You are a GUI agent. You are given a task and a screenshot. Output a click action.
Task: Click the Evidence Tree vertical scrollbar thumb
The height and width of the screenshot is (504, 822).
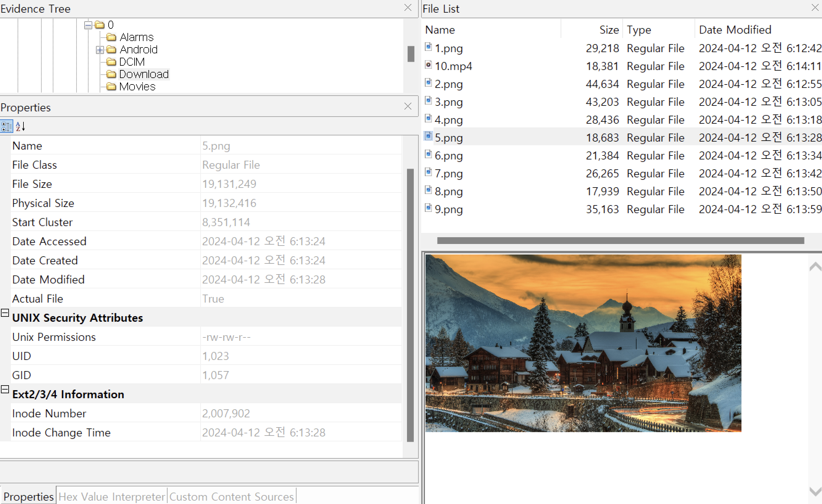[411, 54]
